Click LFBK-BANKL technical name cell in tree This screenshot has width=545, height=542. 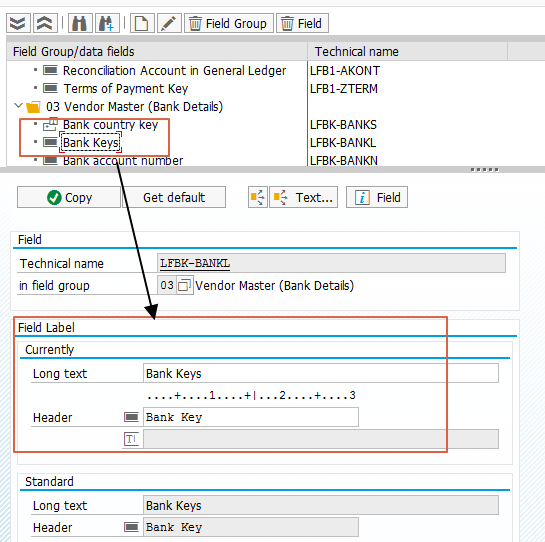point(343,143)
